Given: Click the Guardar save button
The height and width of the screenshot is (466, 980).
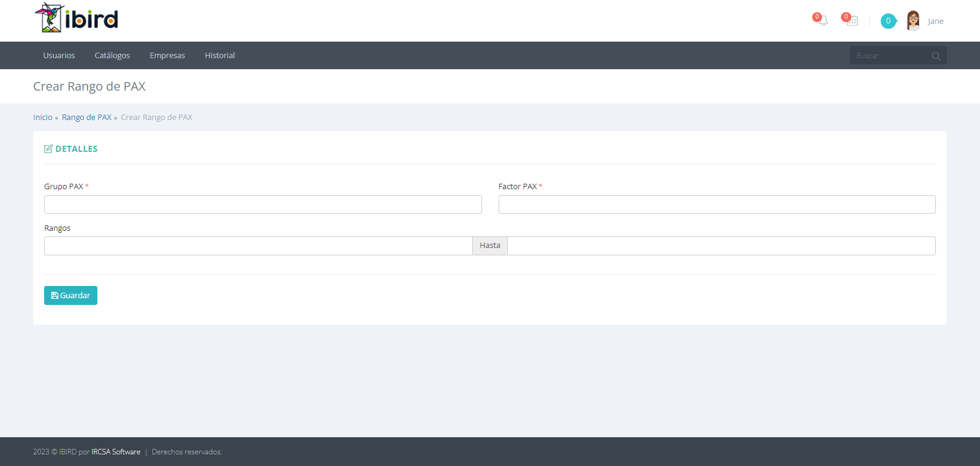Looking at the screenshot, I should pos(70,295).
